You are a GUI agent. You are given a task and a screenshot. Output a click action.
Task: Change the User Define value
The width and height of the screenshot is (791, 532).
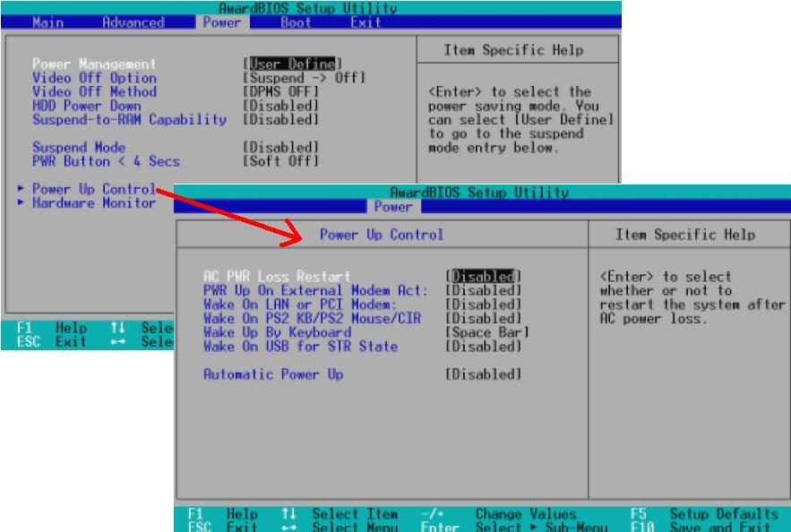pyautogui.click(x=292, y=64)
